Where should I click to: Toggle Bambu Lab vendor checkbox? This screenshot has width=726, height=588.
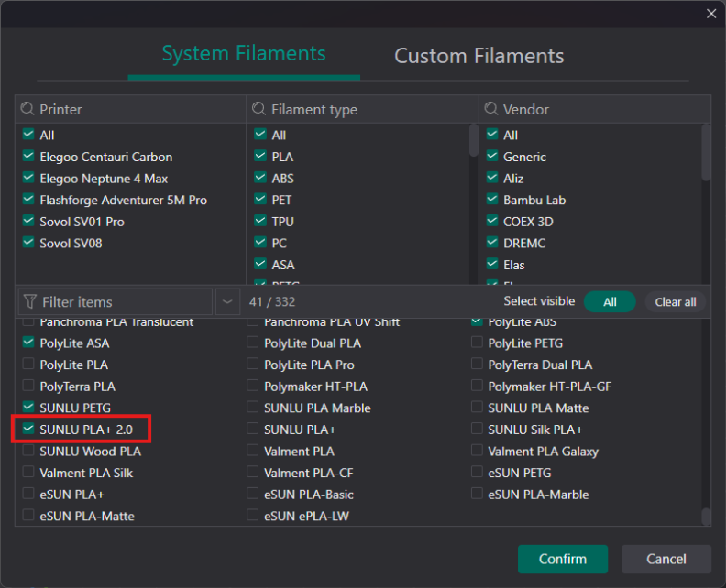492,200
